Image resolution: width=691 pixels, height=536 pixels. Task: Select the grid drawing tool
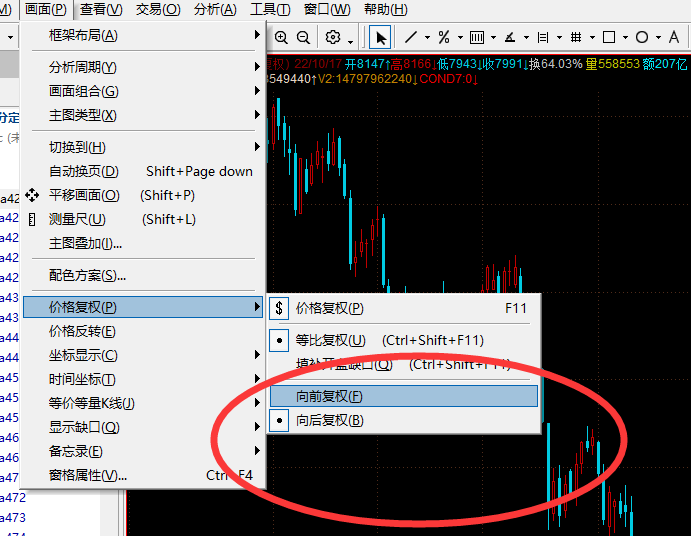pyautogui.click(x=576, y=37)
